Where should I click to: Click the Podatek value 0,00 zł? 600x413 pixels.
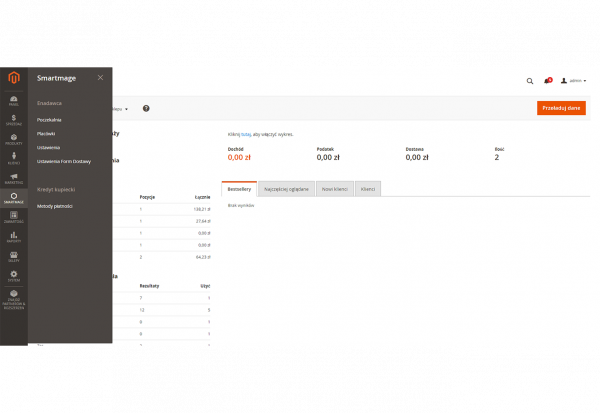328,157
